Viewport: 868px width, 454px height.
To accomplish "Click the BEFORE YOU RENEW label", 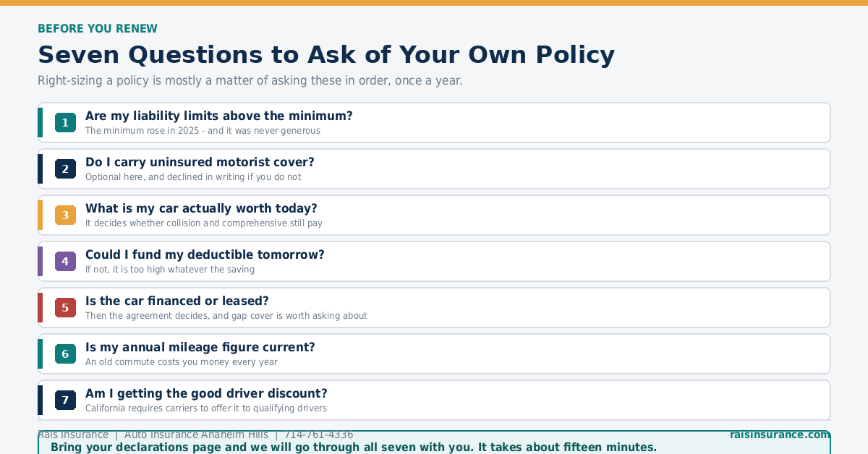I will coord(98,29).
